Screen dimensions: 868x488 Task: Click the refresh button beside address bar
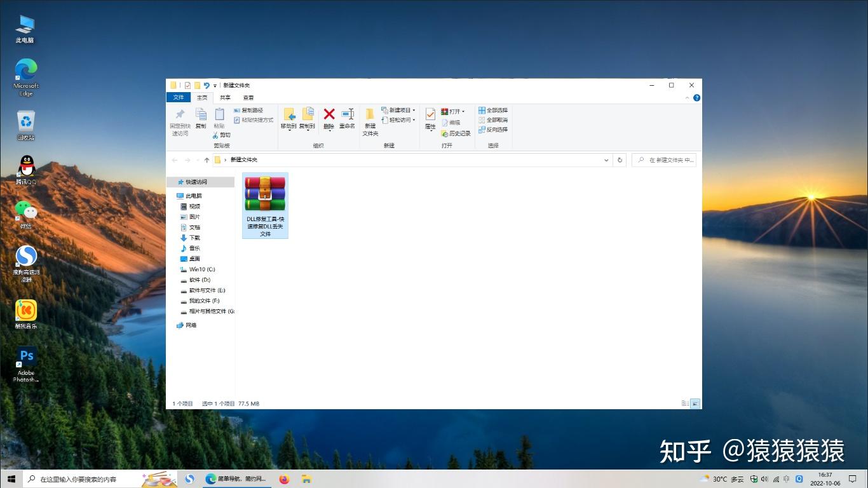(620, 160)
